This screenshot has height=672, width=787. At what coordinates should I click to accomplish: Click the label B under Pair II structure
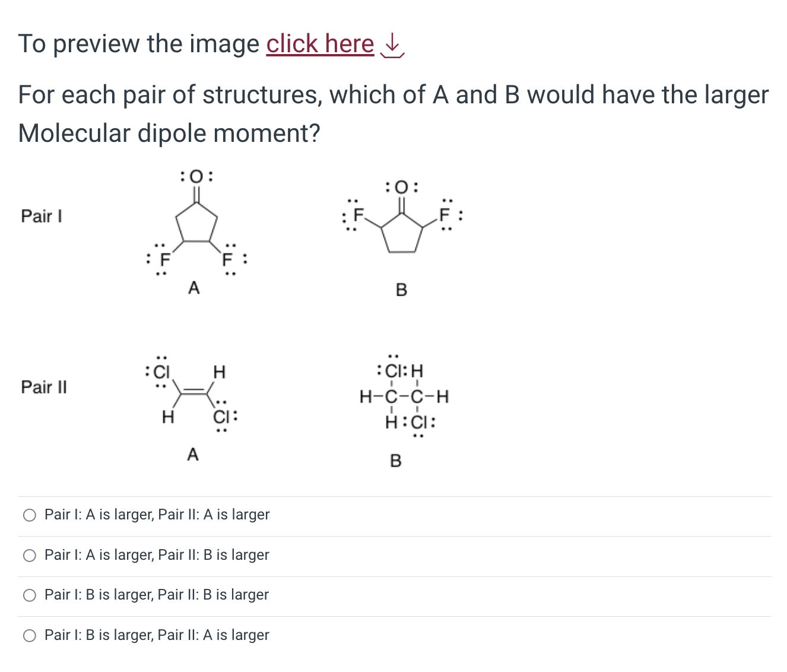coord(396,461)
